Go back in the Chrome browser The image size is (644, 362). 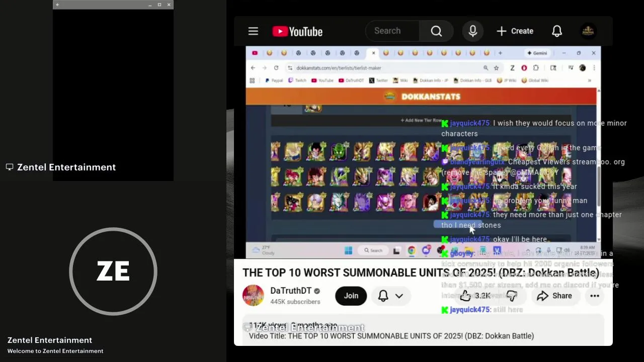(253, 68)
